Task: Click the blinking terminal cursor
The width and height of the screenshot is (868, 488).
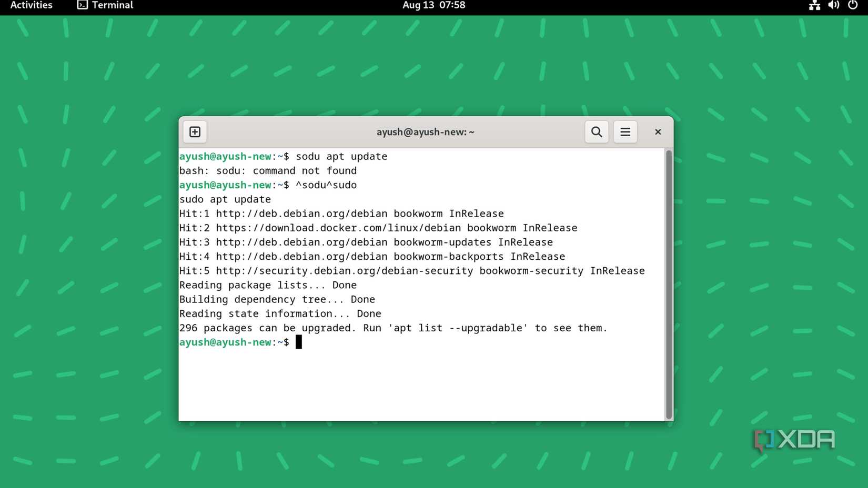Action: (298, 342)
